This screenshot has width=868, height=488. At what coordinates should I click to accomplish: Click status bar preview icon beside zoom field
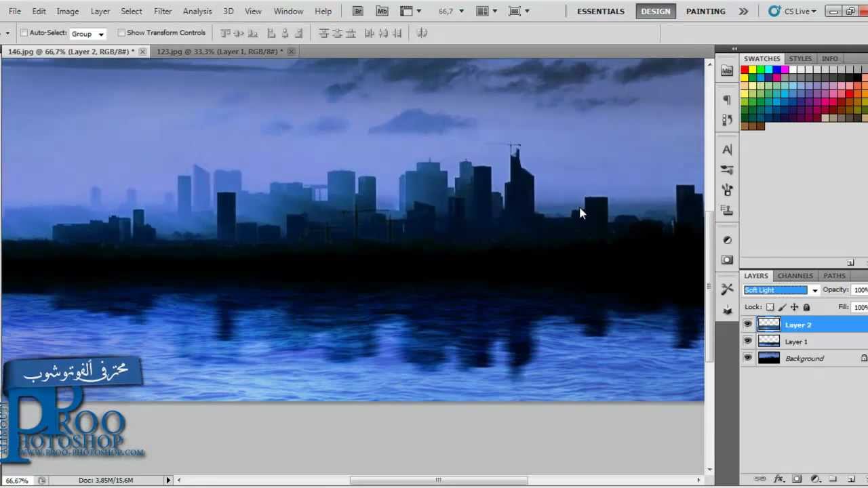pyautogui.click(x=42, y=481)
